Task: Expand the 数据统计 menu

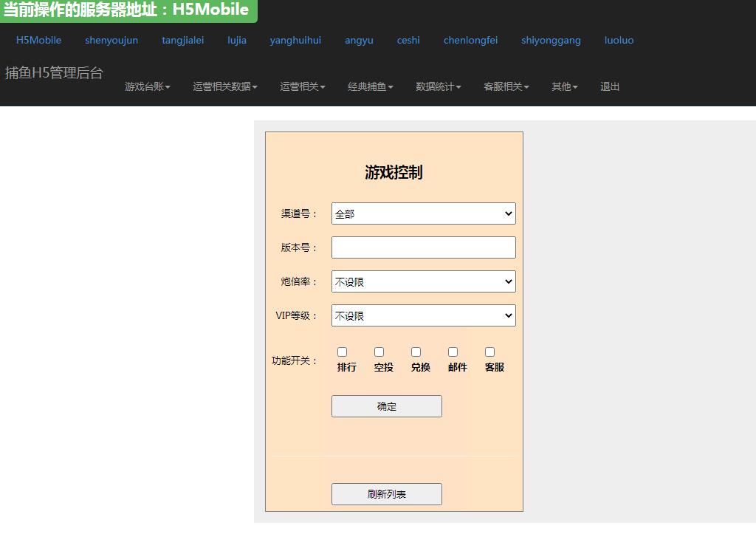Action: (x=437, y=86)
